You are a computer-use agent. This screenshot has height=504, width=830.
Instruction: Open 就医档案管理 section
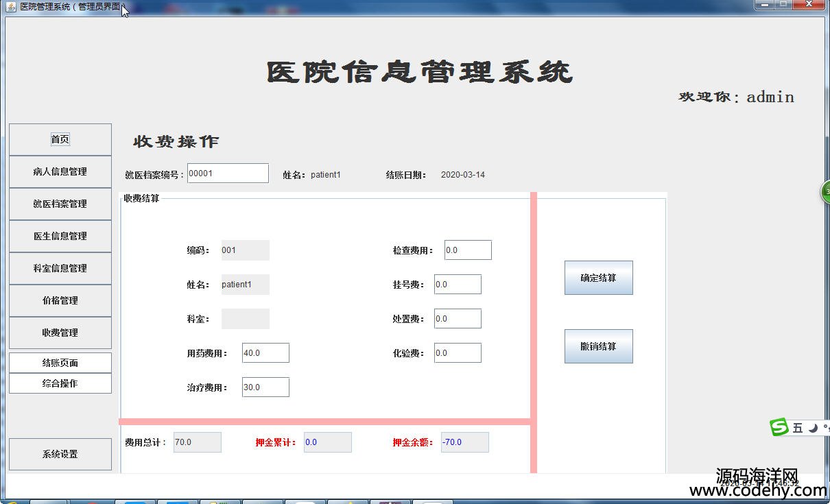60,204
